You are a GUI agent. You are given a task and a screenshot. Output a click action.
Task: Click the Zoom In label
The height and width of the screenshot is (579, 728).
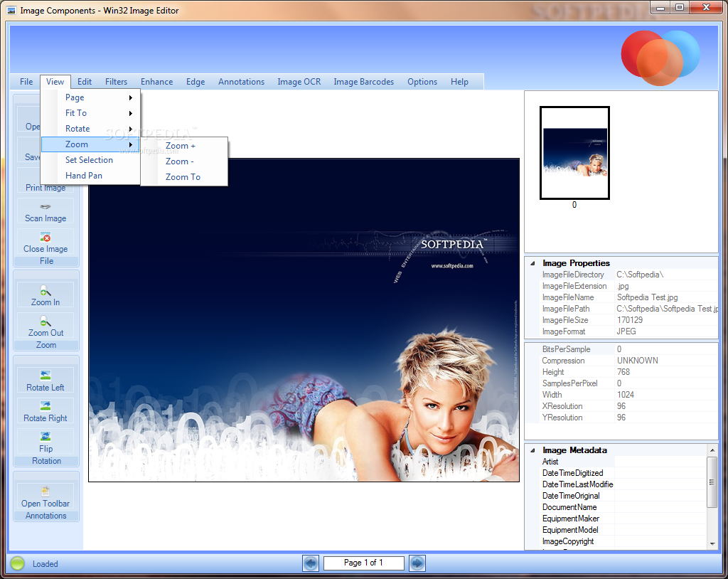pos(45,302)
